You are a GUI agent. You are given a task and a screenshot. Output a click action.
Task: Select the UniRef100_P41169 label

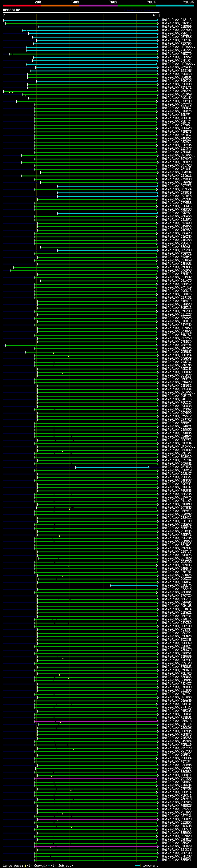coord(176,501)
